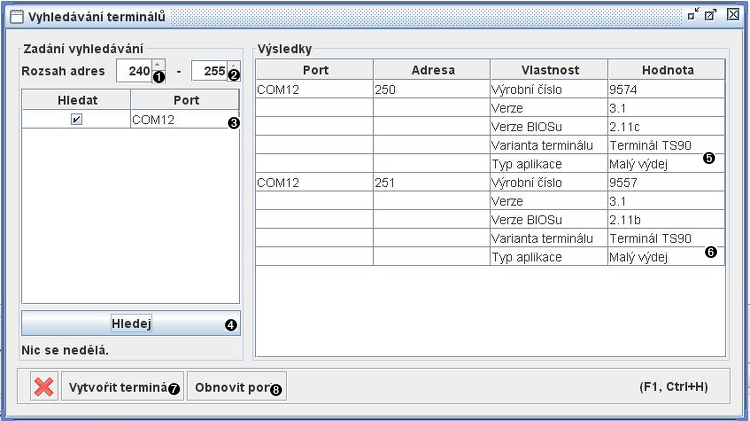Screen dimensions: 750x421
Task: Select the result row with address 250
Action: (x=431, y=89)
